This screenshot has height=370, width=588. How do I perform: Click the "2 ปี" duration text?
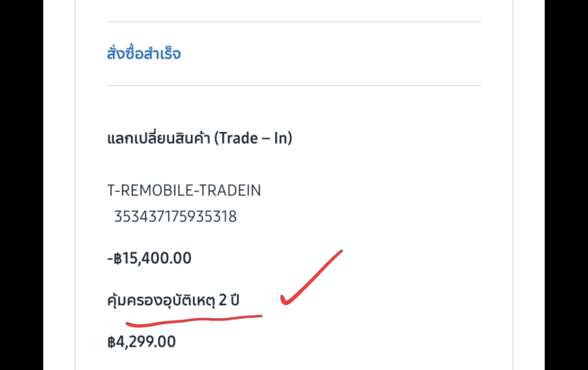coord(229,300)
